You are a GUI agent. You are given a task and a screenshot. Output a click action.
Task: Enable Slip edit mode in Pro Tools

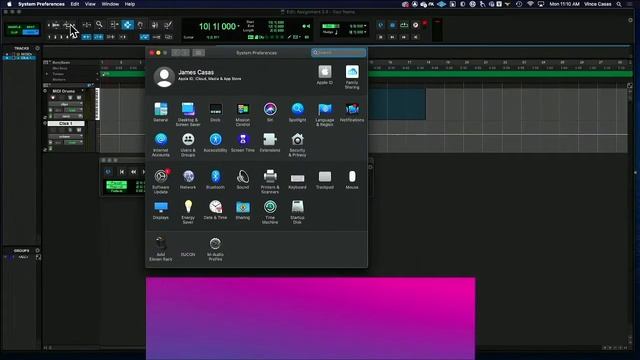(x=14, y=32)
